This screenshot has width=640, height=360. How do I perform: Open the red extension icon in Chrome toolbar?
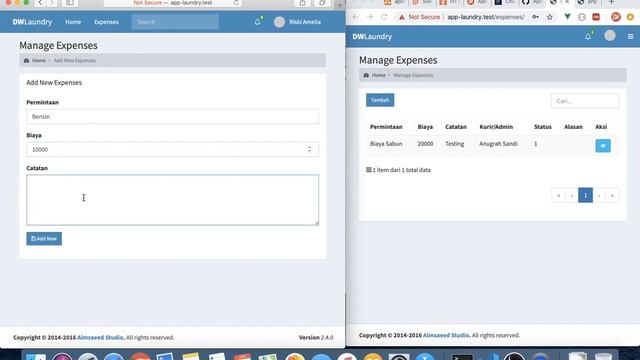coord(596,17)
